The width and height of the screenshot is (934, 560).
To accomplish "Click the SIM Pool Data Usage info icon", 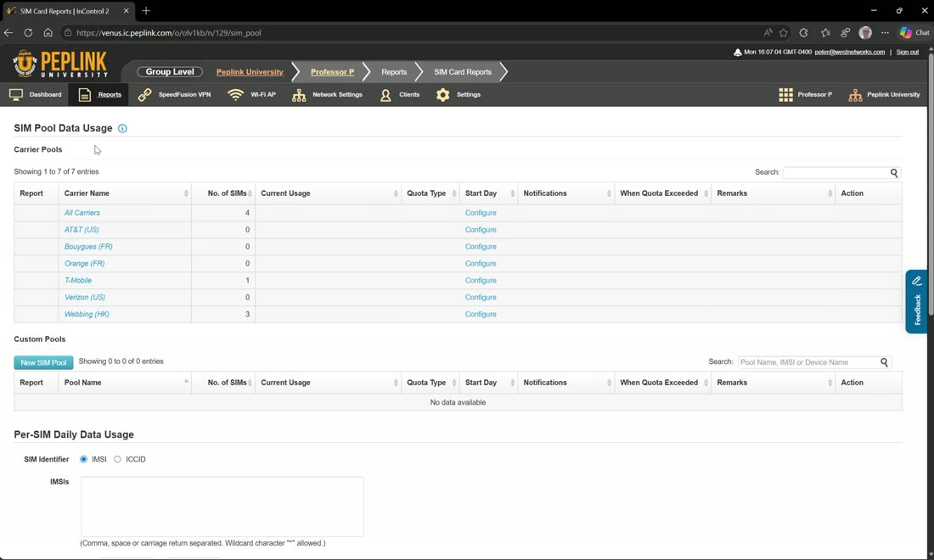I will pyautogui.click(x=122, y=128).
